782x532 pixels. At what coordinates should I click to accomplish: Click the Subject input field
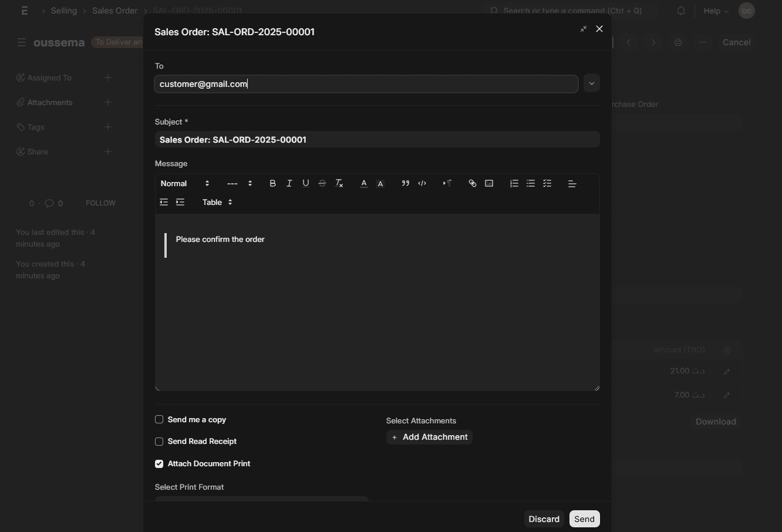(377, 140)
